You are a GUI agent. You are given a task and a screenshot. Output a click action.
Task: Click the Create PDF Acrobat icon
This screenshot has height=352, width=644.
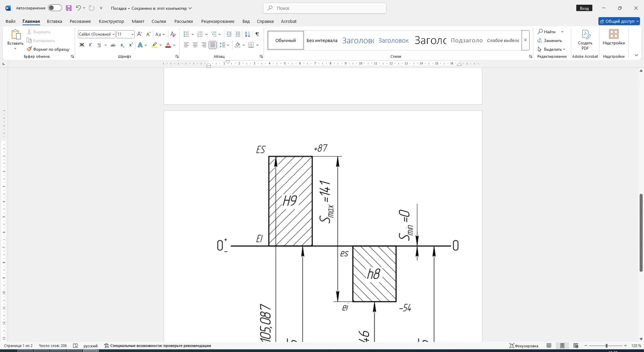[x=585, y=40]
